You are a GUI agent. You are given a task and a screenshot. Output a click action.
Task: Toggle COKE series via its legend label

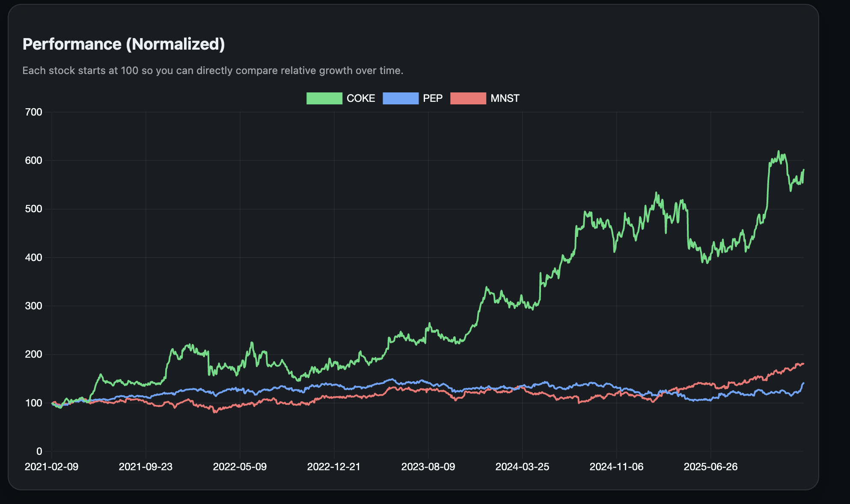(x=360, y=98)
